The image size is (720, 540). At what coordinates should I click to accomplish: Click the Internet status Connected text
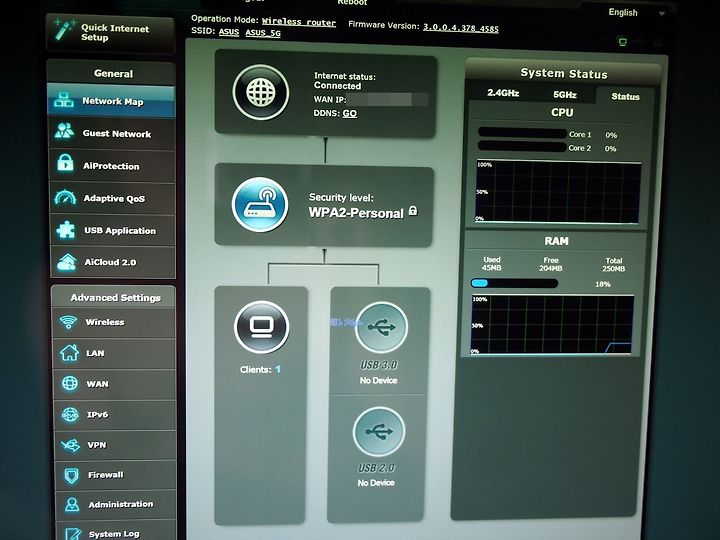click(338, 85)
